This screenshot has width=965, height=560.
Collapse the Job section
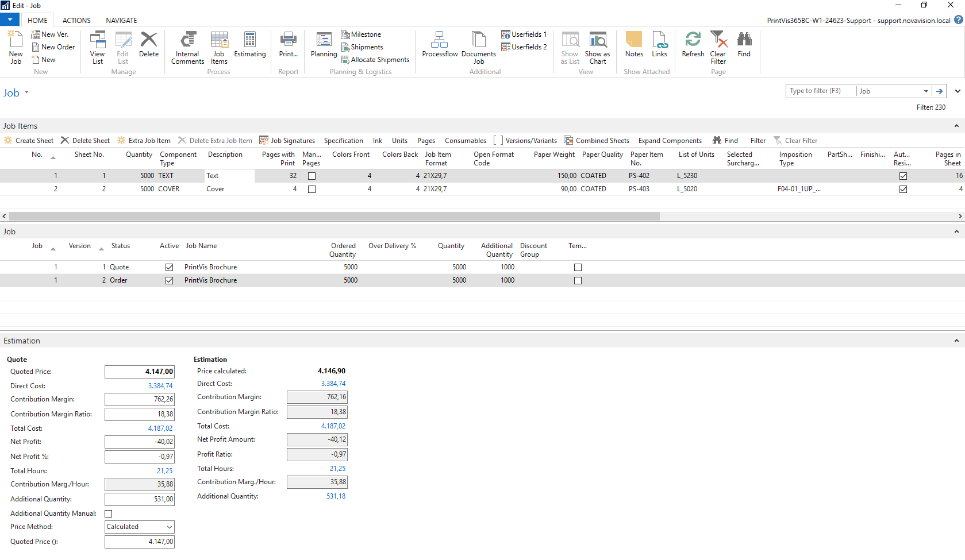click(x=956, y=231)
